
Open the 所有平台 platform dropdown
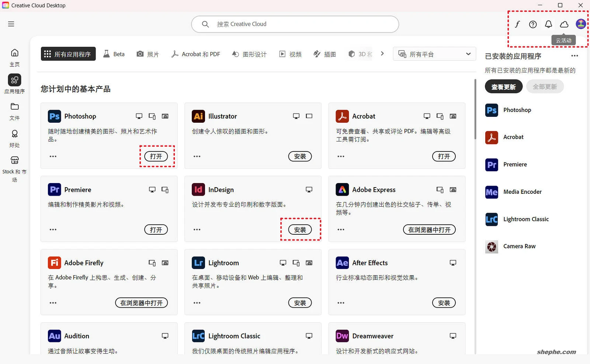(x=434, y=54)
